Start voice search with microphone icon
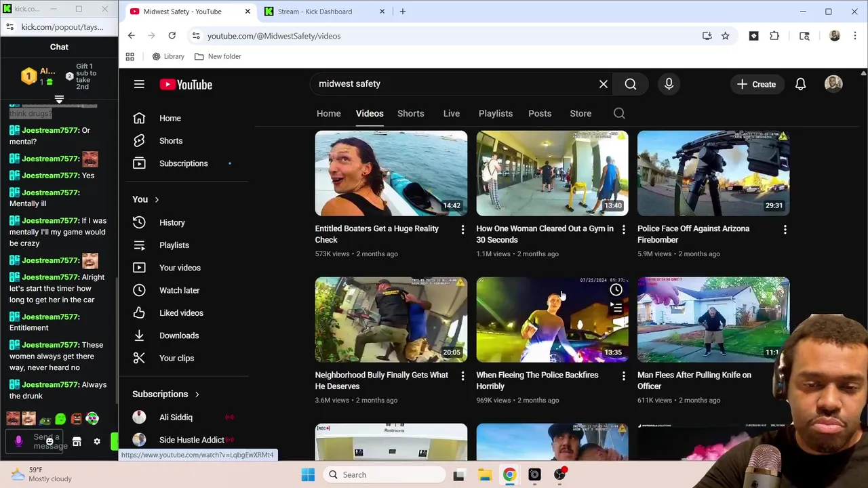This screenshot has height=488, width=868. point(669,84)
